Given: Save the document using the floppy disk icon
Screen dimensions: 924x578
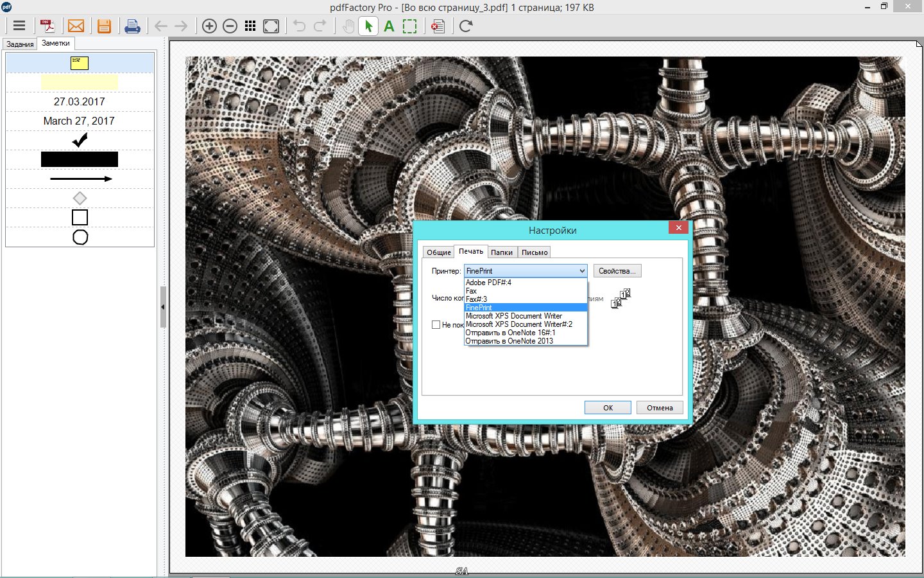Looking at the screenshot, I should [x=104, y=26].
